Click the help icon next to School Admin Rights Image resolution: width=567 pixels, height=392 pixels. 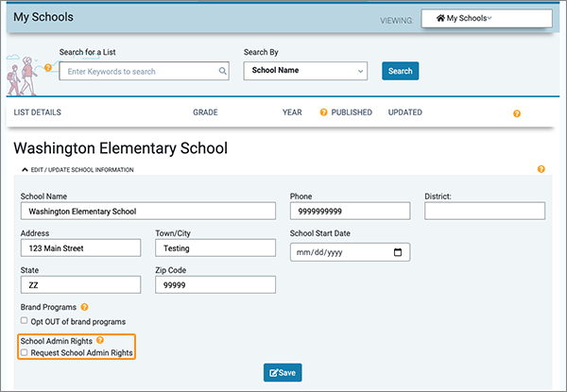[x=100, y=340]
